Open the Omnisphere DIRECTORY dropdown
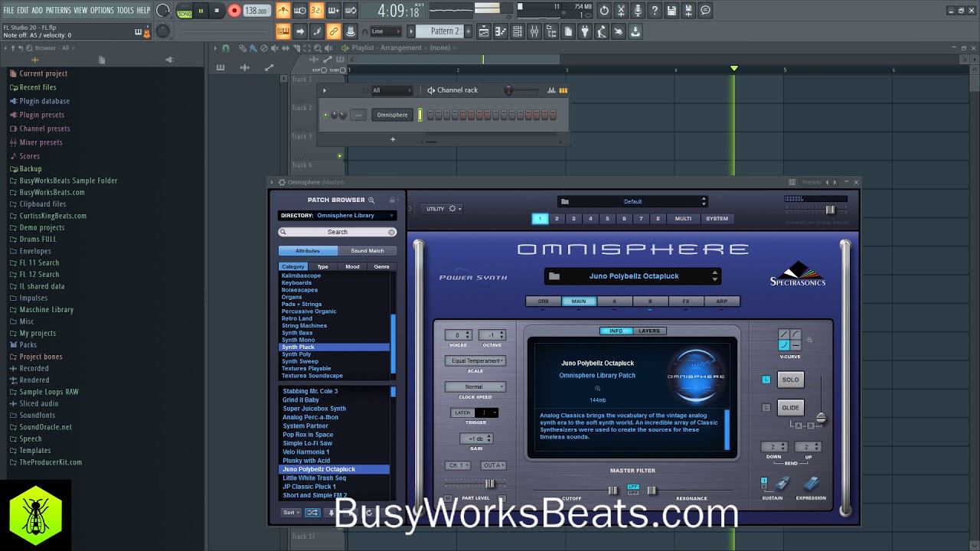This screenshot has height=551, width=980. tap(337, 215)
